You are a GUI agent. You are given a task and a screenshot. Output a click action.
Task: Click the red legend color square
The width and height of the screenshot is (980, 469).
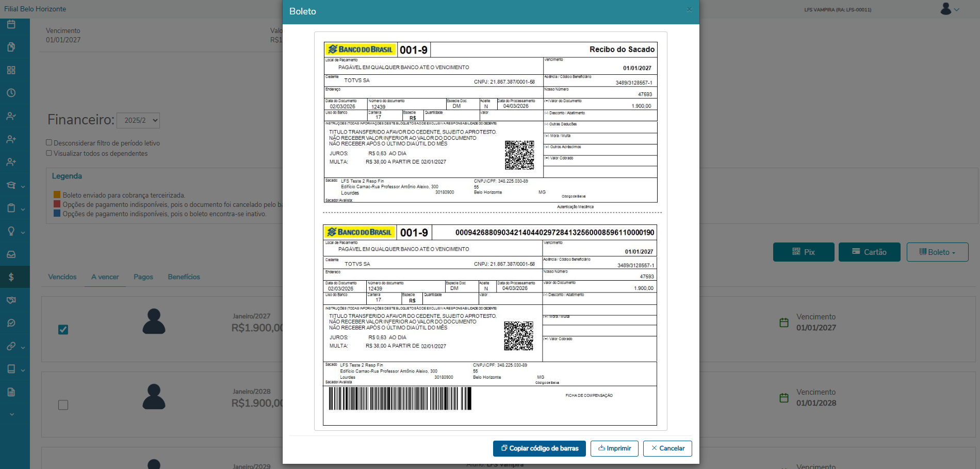[x=57, y=204]
